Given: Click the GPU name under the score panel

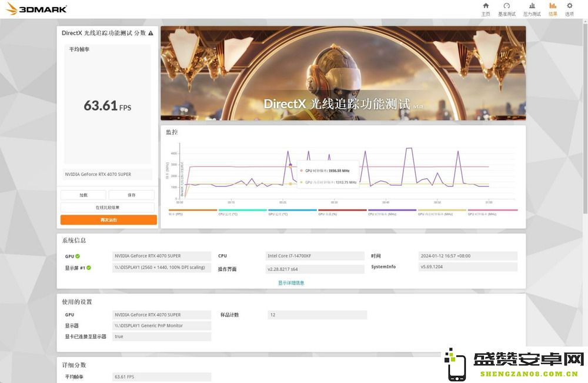Looking at the screenshot, I should [x=107, y=174].
